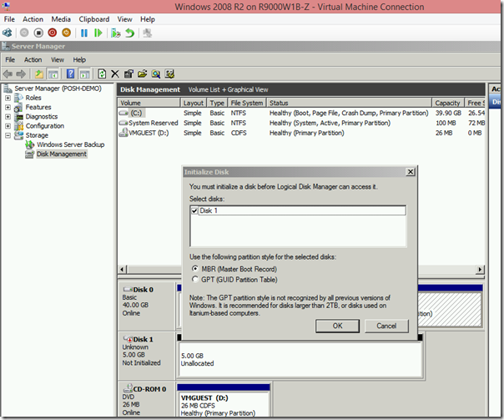Select Server Manager (POSH-DEMO) root node
Screen dimensions: 504x420
[x=58, y=89]
